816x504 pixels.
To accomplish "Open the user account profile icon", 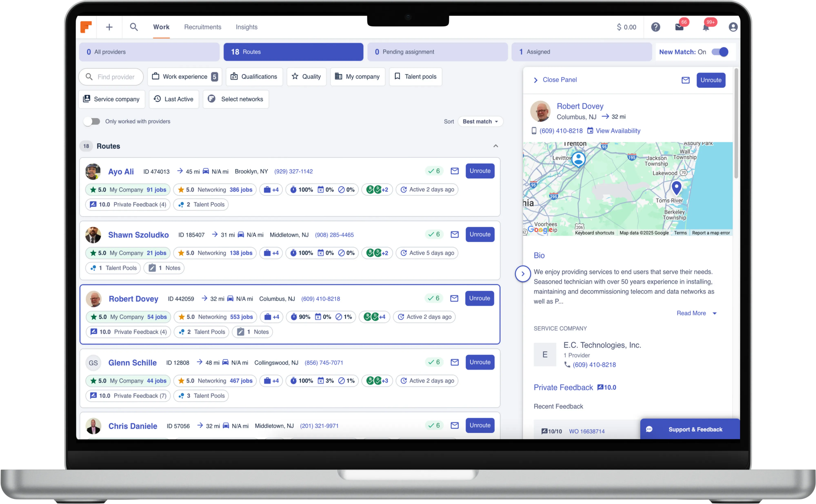I will [x=733, y=27].
